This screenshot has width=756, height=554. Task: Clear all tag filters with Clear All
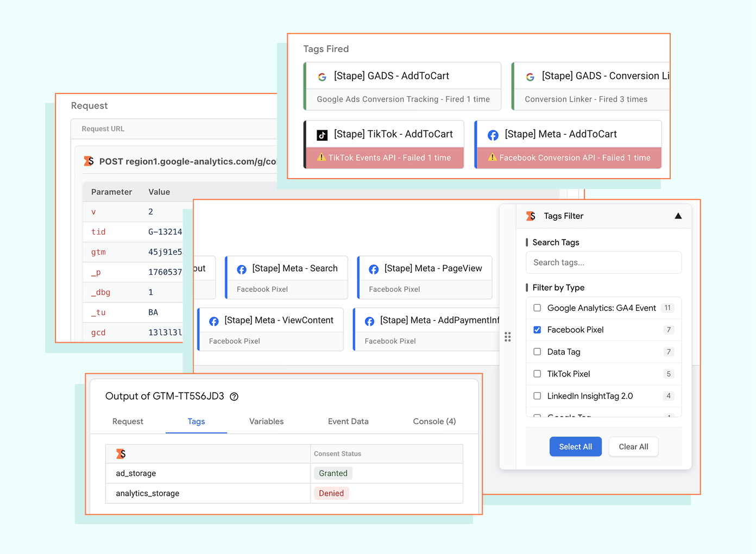pos(633,446)
